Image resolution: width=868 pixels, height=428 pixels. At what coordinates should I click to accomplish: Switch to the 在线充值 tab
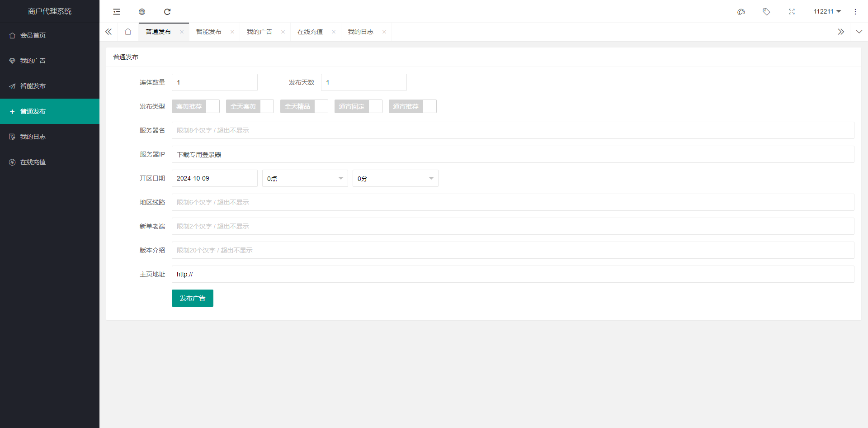pyautogui.click(x=310, y=32)
